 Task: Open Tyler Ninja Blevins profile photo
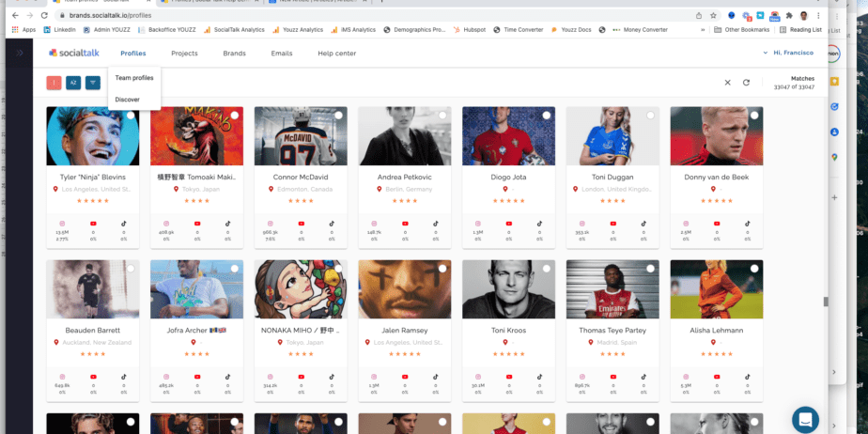93,136
